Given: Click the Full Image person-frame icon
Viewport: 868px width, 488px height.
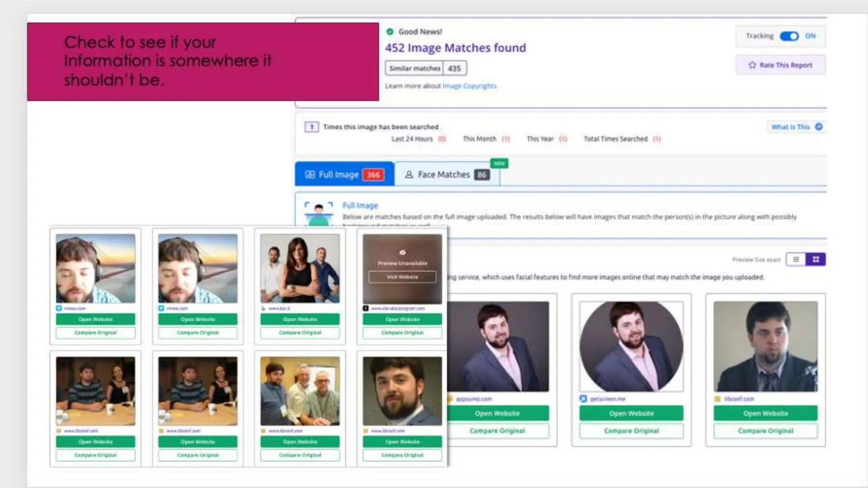Looking at the screenshot, I should coord(319,213).
